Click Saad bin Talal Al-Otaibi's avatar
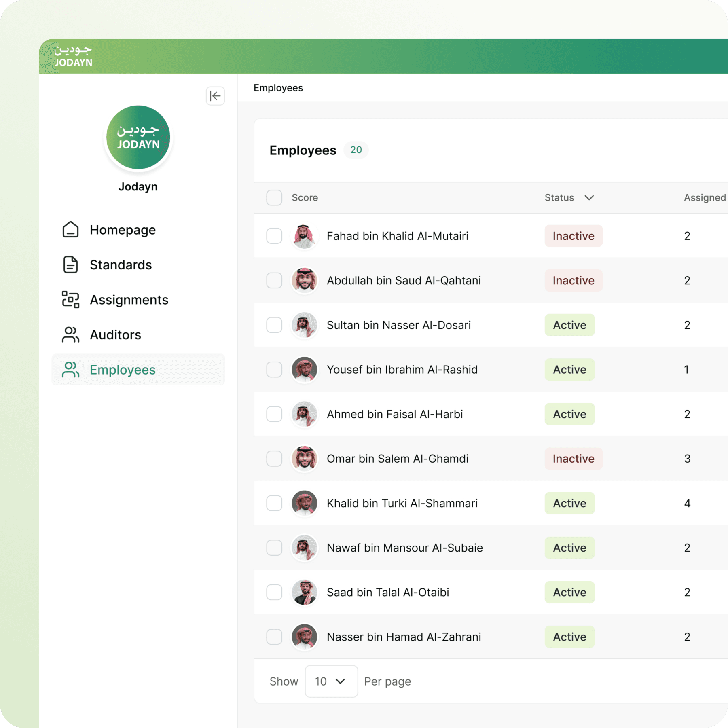The width and height of the screenshot is (728, 728). point(304,593)
